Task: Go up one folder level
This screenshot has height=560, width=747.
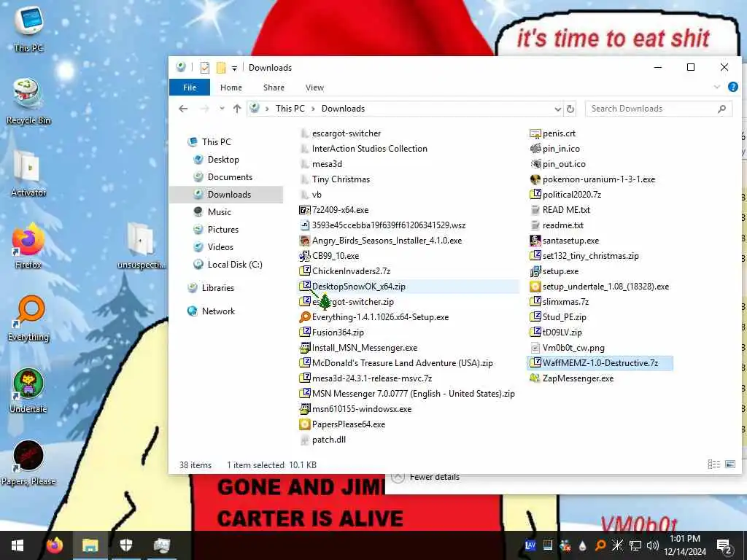Action: click(237, 109)
